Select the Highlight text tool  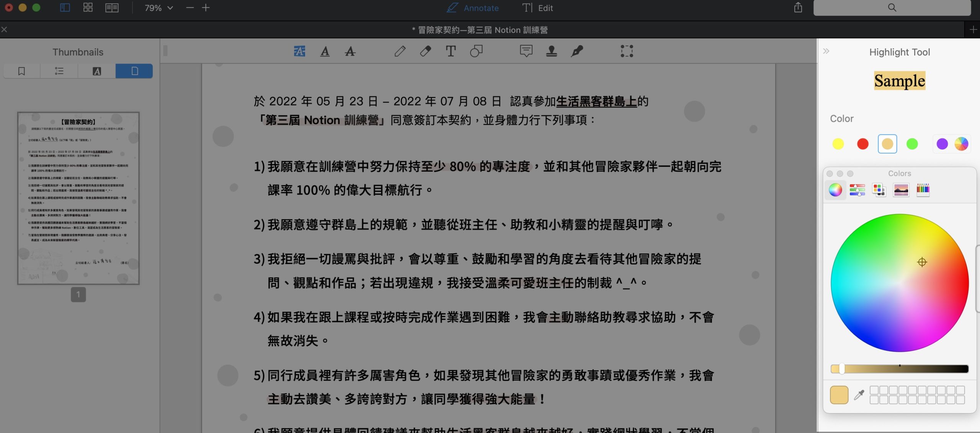point(299,51)
